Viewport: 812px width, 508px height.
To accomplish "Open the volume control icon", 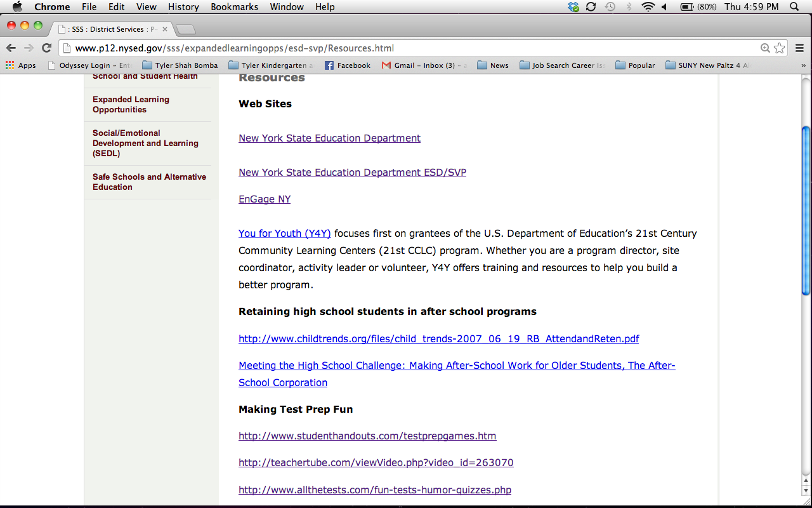I will [665, 7].
